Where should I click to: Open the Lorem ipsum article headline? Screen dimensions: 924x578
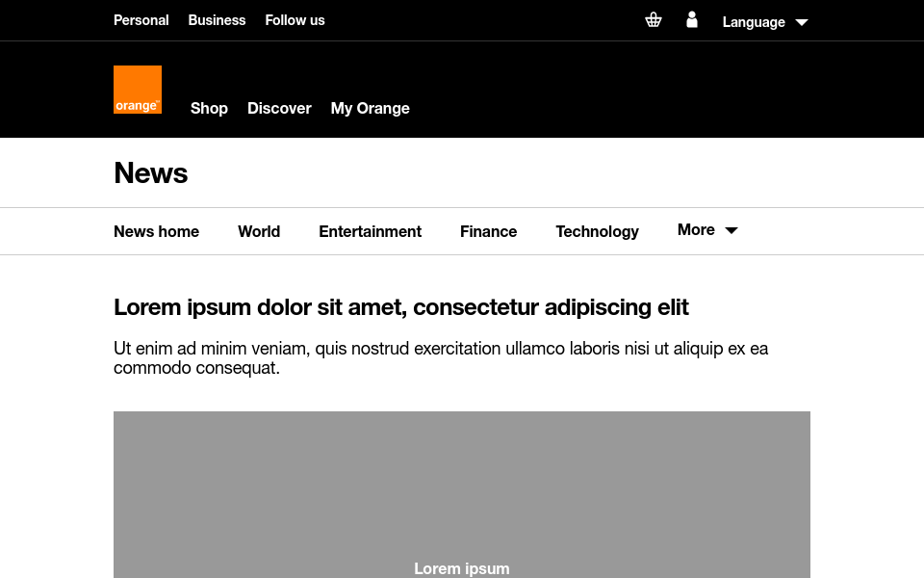pos(401,307)
